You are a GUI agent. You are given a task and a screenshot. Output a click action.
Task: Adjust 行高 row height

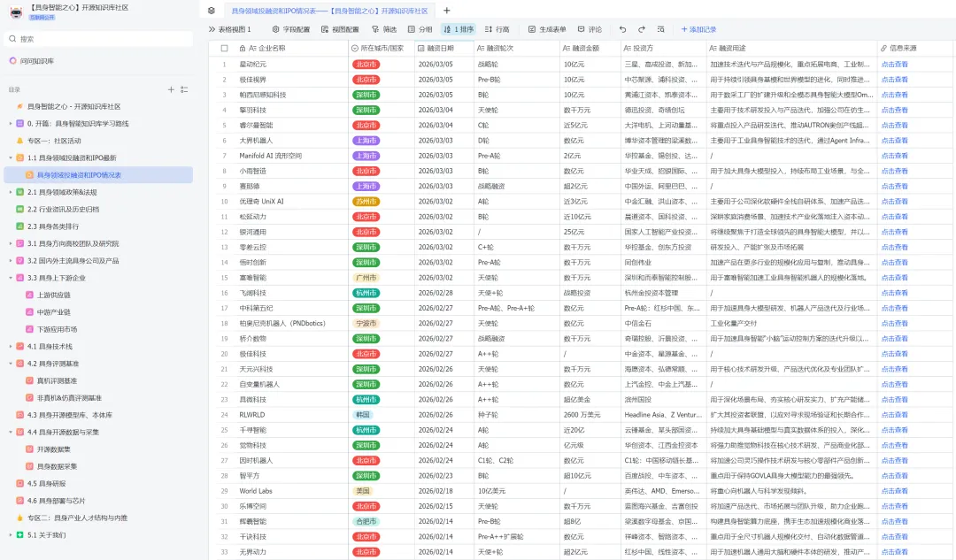[497, 29]
